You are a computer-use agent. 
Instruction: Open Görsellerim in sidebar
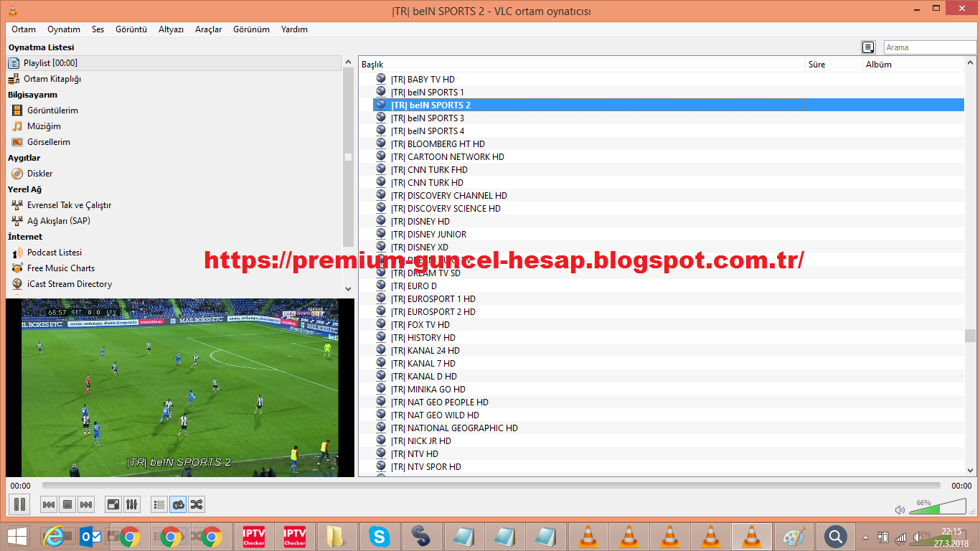(x=174, y=142)
